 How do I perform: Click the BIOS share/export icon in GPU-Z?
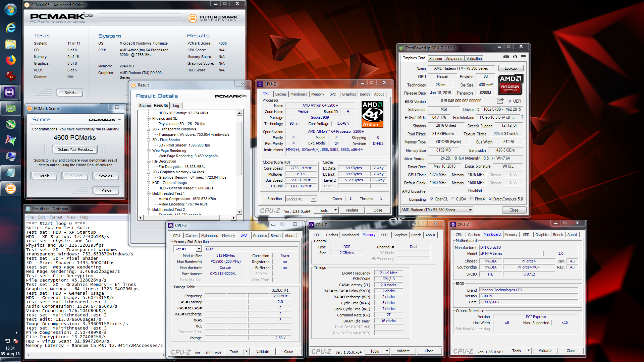[x=500, y=101]
